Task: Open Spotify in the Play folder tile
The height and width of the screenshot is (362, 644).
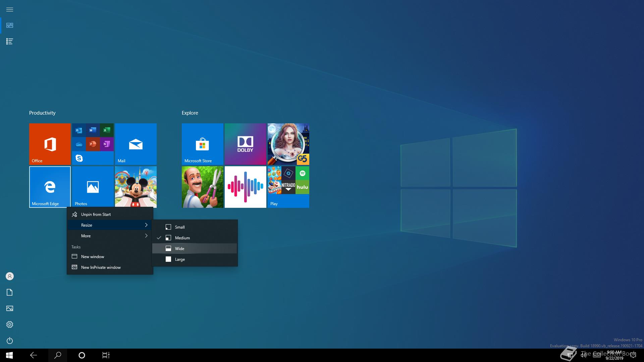Action: coord(303,173)
